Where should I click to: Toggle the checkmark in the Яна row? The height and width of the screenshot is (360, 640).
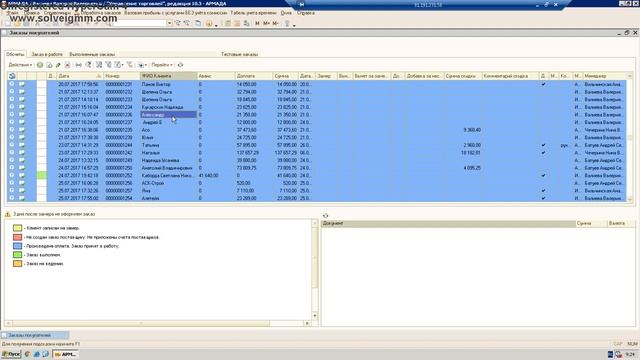pyautogui.click(x=543, y=191)
